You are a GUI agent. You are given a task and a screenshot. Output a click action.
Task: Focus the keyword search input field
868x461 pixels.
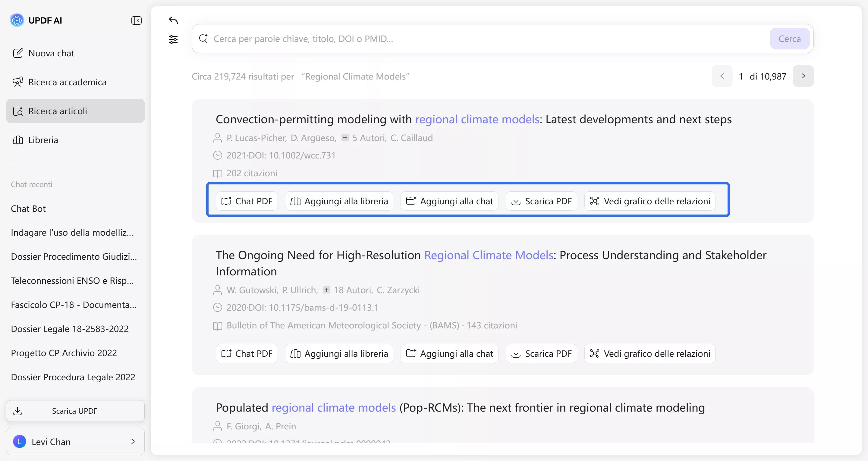point(485,39)
